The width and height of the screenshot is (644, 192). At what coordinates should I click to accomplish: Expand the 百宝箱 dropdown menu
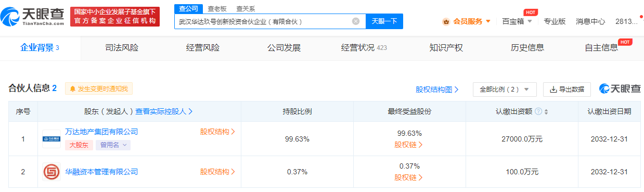click(517, 21)
